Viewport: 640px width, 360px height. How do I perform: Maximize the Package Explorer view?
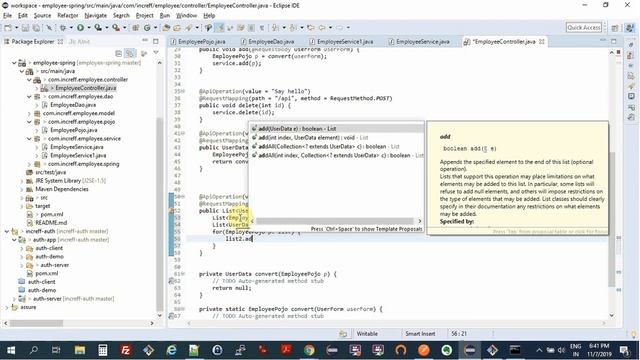coord(156,41)
